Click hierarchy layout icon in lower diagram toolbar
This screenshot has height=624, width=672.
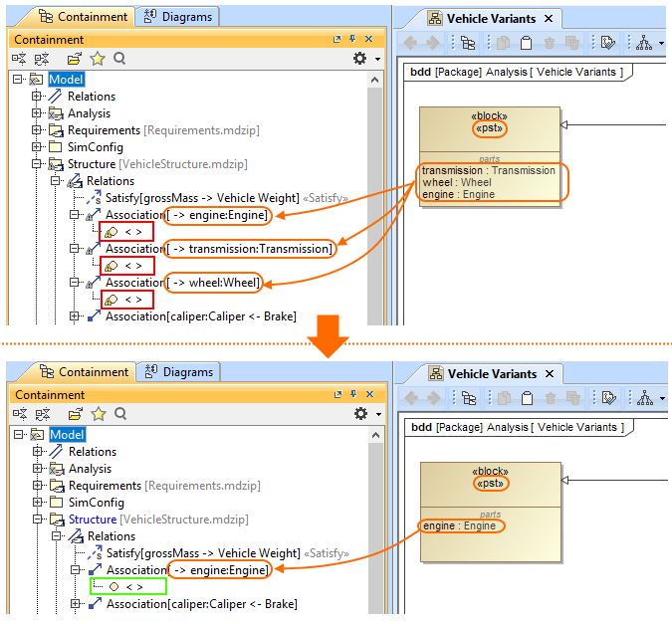coord(644,398)
